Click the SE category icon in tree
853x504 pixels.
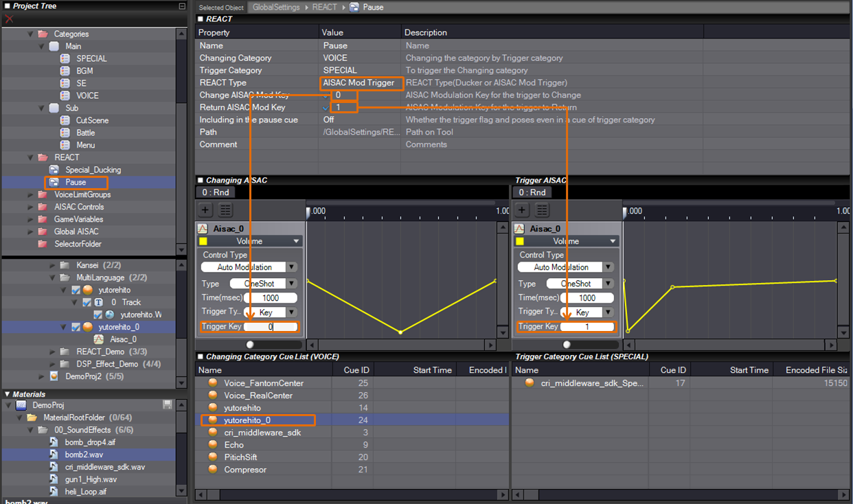click(x=65, y=83)
